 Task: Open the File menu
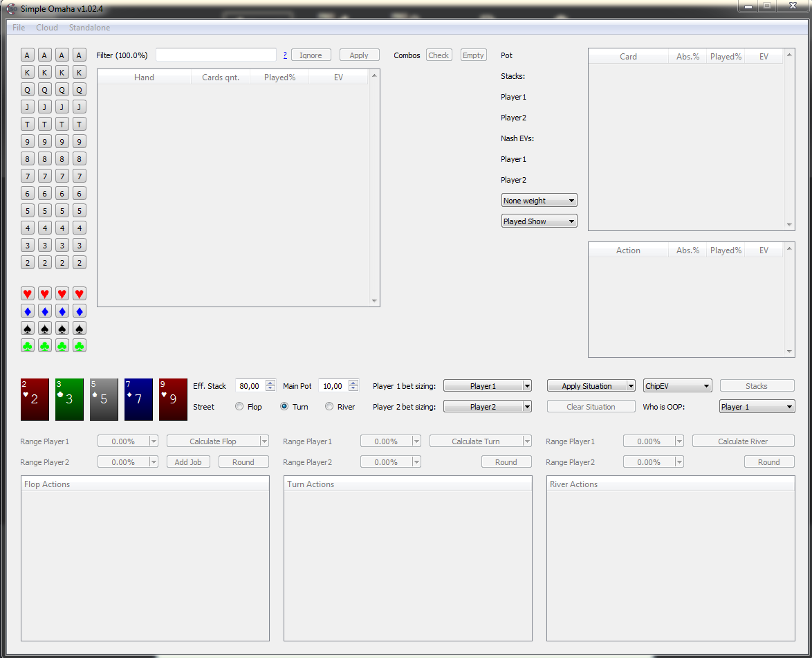point(19,28)
